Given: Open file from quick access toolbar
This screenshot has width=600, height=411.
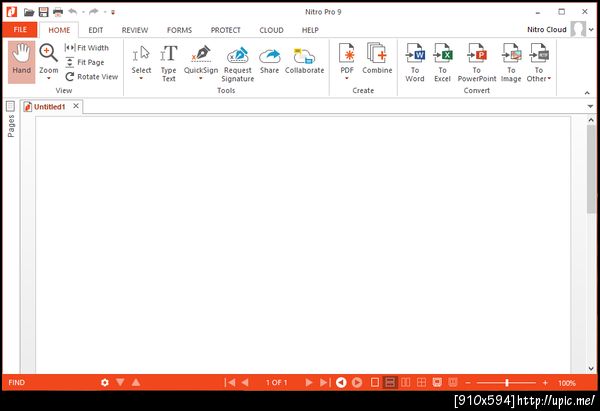Looking at the screenshot, I should [x=29, y=12].
